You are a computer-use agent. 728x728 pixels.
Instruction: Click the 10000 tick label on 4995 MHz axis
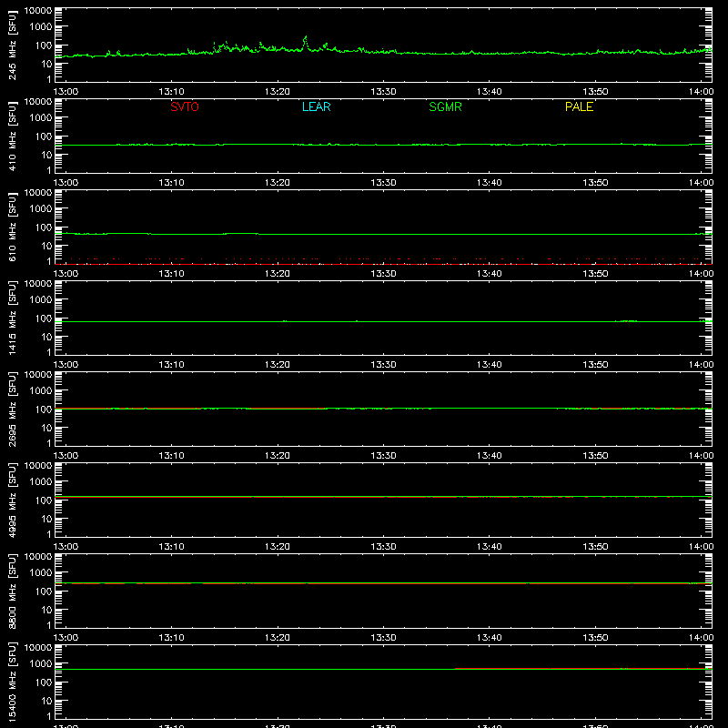(38, 465)
